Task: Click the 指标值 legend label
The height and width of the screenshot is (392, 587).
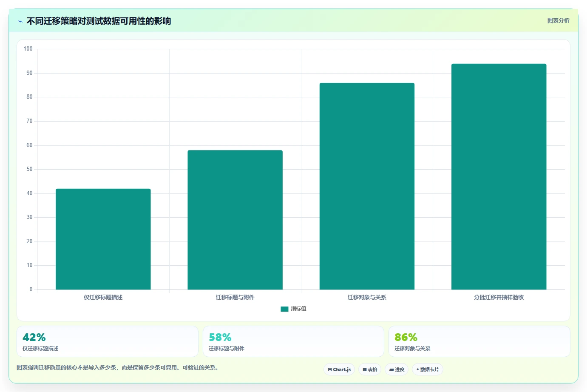Action: (298, 309)
